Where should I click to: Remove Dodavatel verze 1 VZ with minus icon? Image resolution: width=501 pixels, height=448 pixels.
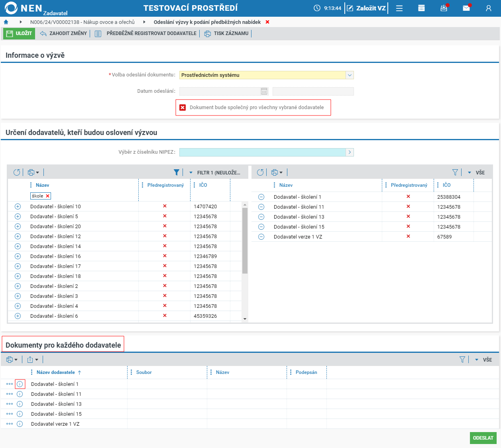pyautogui.click(x=261, y=237)
